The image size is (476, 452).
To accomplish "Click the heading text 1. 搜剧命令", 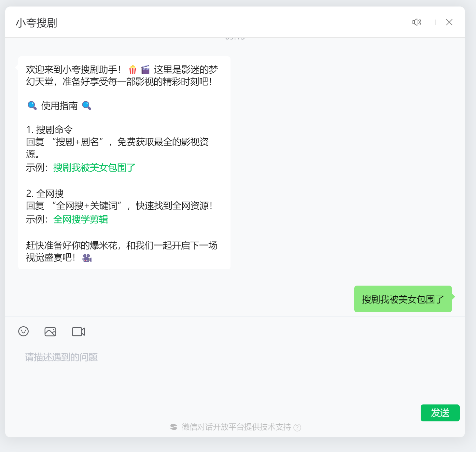I will 49,130.
